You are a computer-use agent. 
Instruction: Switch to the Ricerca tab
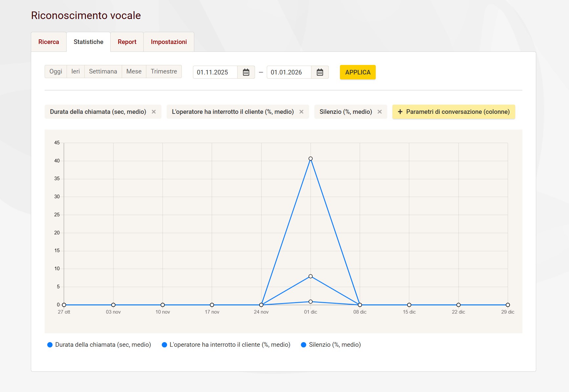click(x=49, y=42)
